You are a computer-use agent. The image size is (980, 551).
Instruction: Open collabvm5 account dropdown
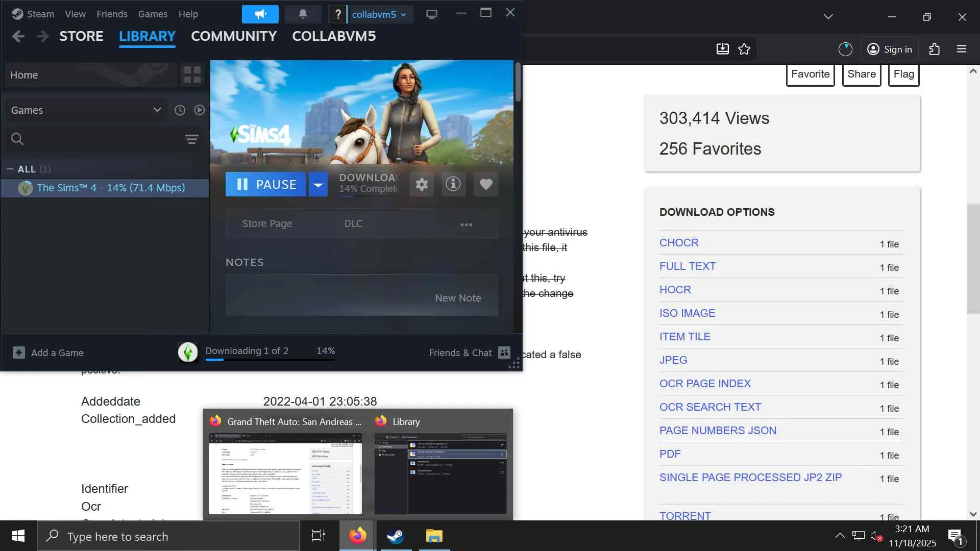(x=379, y=14)
